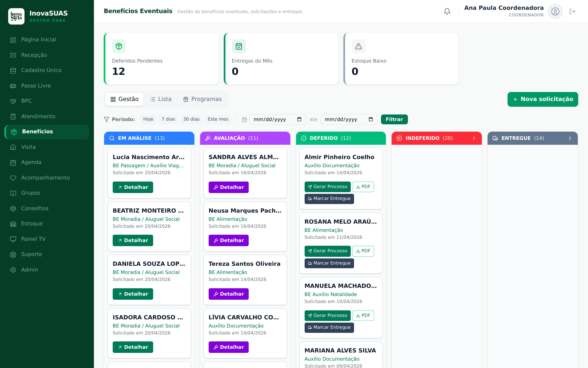588x368 pixels.
Task: Click the Em Análise magnifier icon
Action: [x=112, y=138]
